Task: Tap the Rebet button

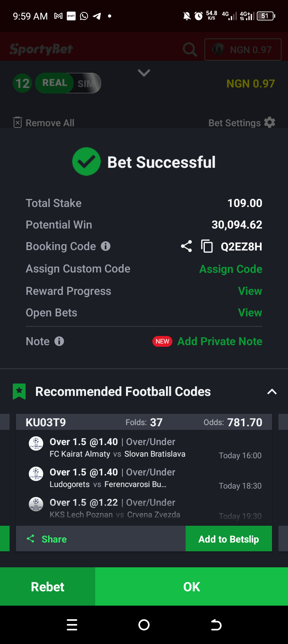Action: click(x=48, y=586)
